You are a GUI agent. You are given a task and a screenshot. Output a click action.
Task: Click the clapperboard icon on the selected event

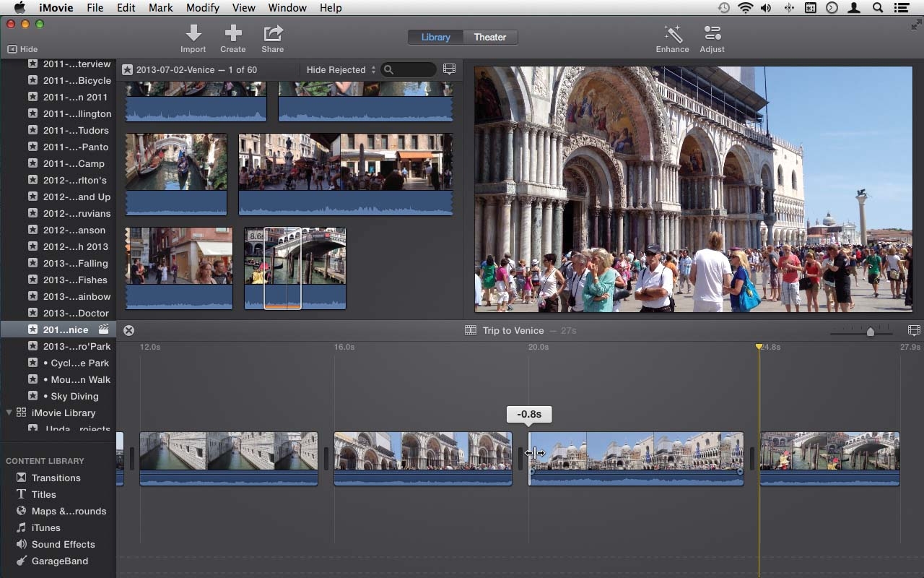tap(104, 329)
